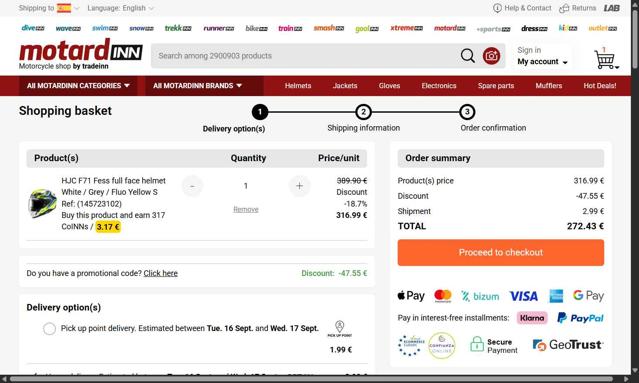Open the Hot Deals! menu item
Image resolution: width=639 pixels, height=383 pixels.
(599, 86)
